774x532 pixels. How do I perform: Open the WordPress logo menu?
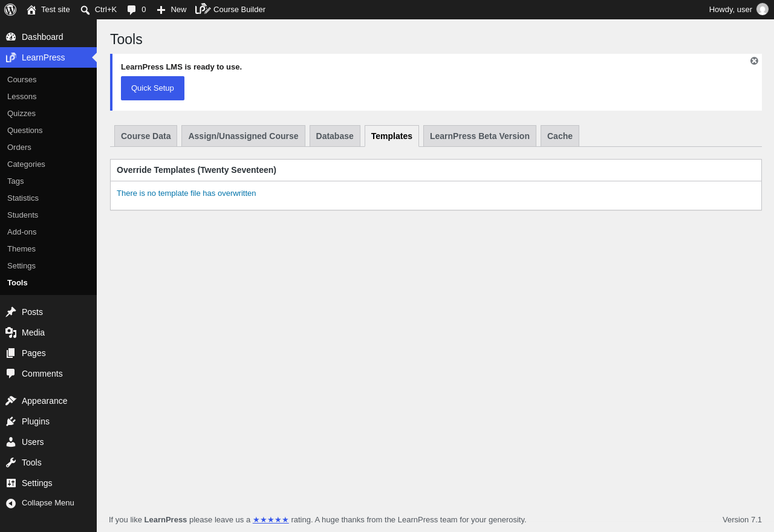click(x=10, y=10)
